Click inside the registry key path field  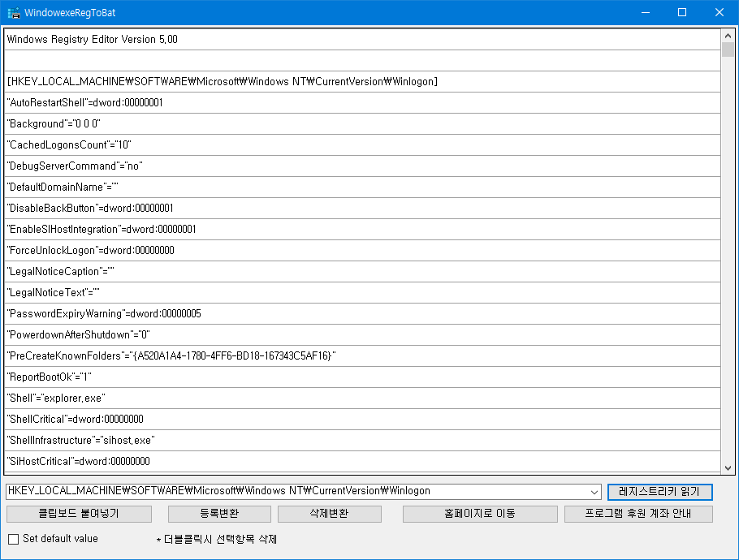pyautogui.click(x=297, y=492)
